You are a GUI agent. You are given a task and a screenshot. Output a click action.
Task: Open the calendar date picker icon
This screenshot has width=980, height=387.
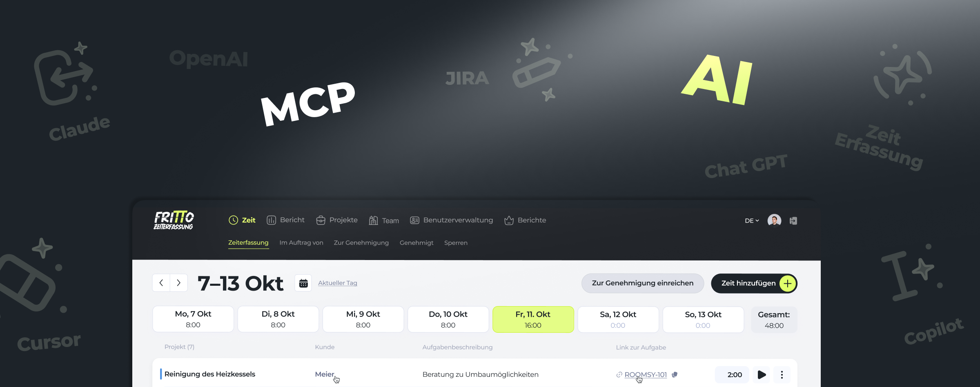(x=303, y=283)
